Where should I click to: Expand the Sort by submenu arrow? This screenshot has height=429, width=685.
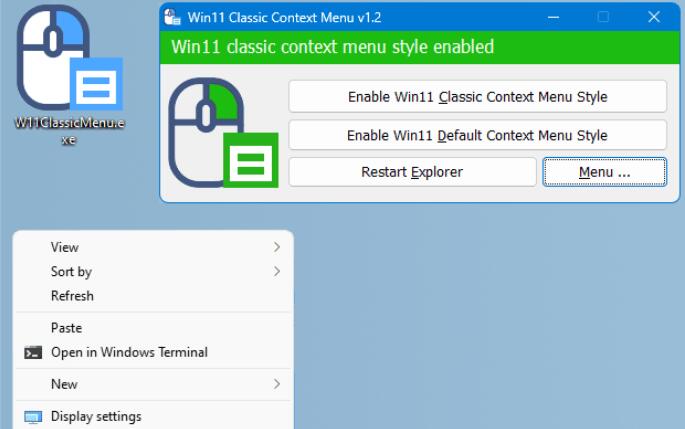coord(277,272)
